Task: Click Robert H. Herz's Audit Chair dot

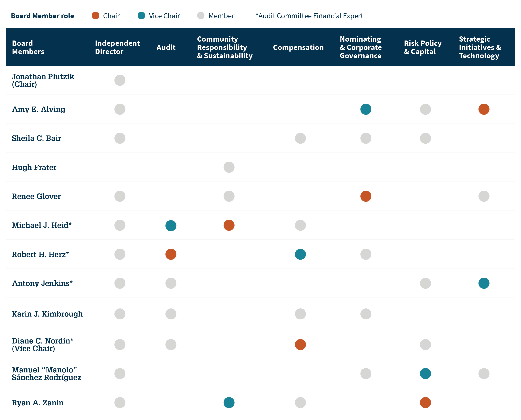Action: [x=171, y=254]
